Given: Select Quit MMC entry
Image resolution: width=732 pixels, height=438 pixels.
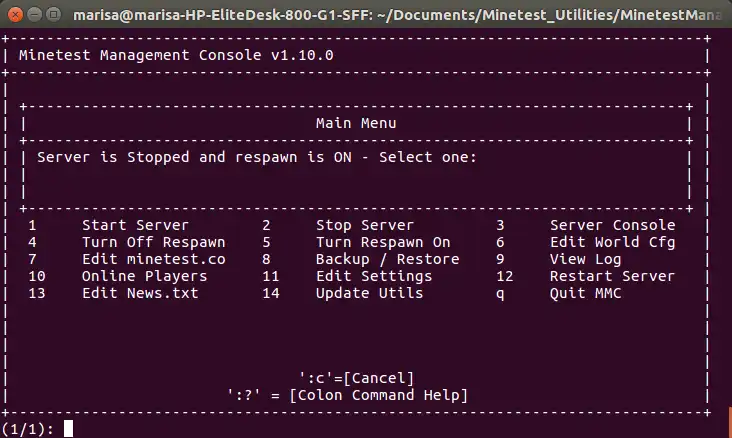Looking at the screenshot, I should pos(585,293).
